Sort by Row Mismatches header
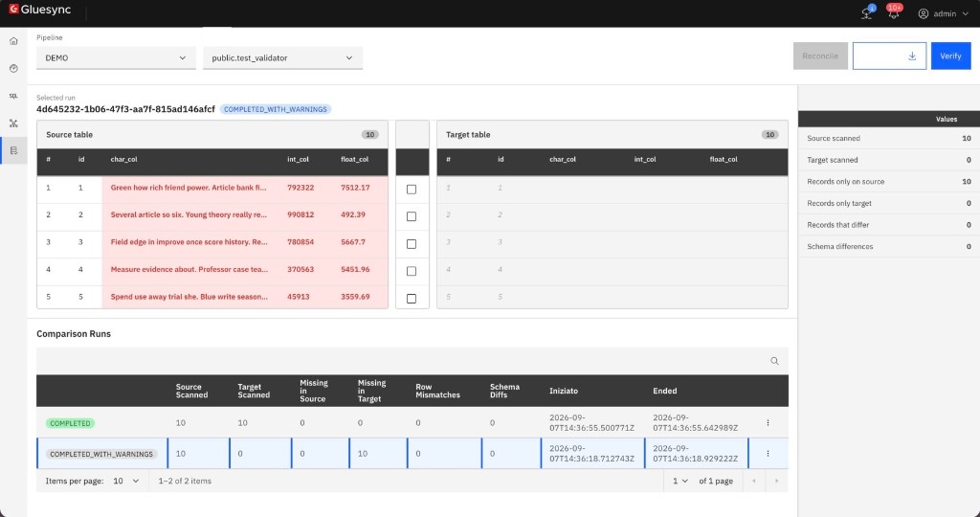Viewport: 980px width, 517px height. [437, 391]
